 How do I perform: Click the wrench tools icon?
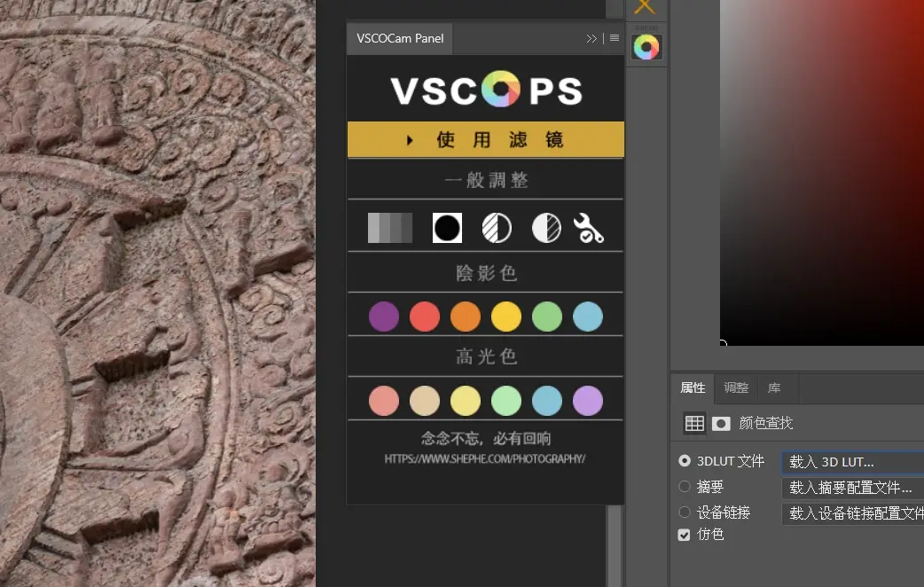pos(589,228)
